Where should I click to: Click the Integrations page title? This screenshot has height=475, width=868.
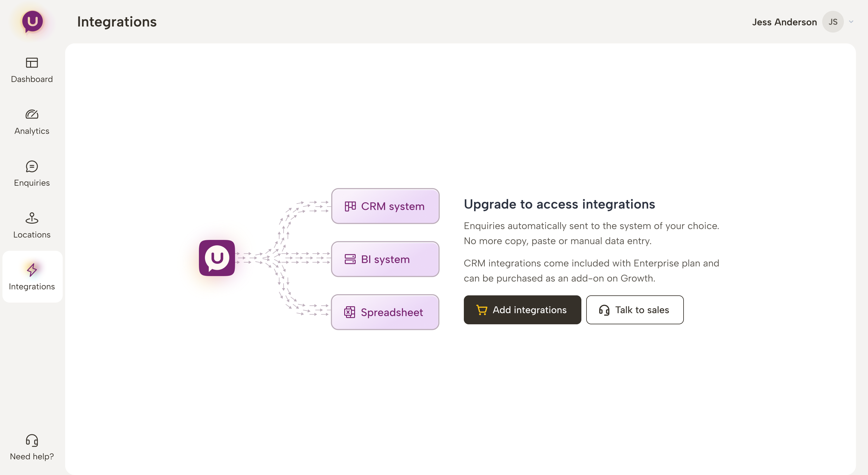(117, 22)
